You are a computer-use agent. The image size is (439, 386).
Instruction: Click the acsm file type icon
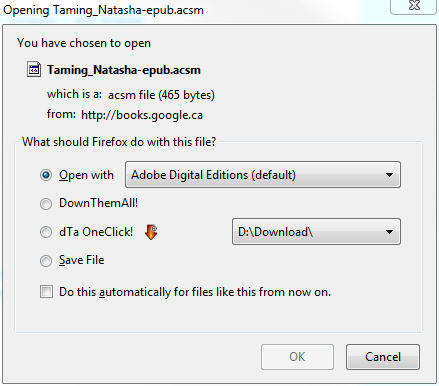pos(34,70)
